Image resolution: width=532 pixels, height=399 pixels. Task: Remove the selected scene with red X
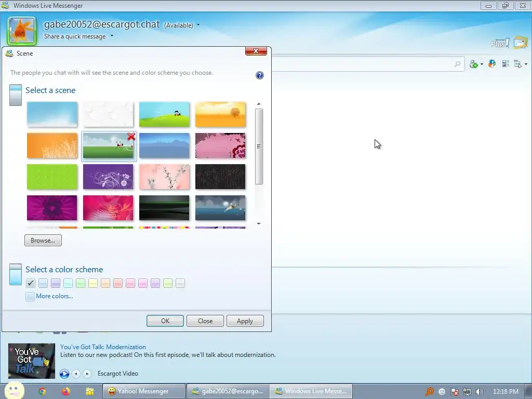click(x=131, y=137)
